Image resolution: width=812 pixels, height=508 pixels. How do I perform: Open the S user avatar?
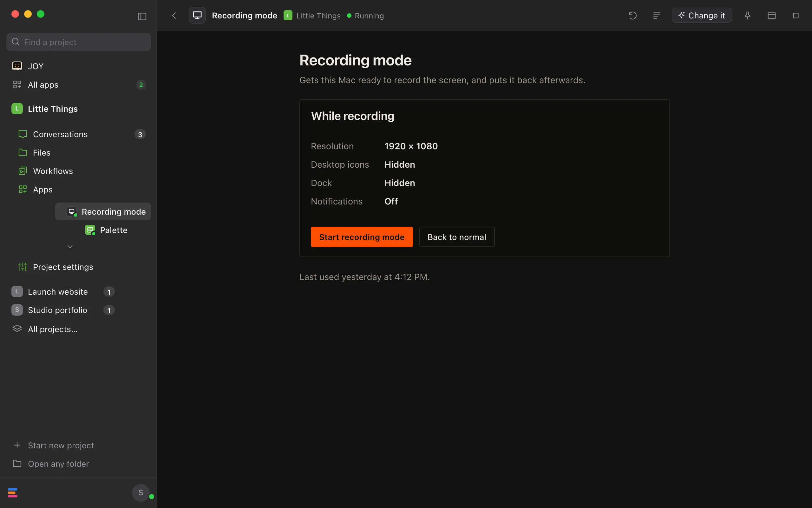(141, 492)
